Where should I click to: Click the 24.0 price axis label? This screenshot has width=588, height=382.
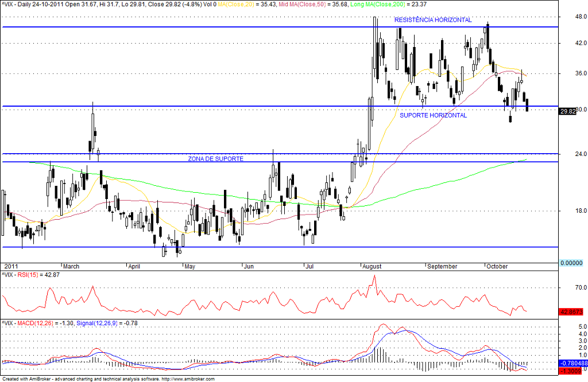coord(581,154)
